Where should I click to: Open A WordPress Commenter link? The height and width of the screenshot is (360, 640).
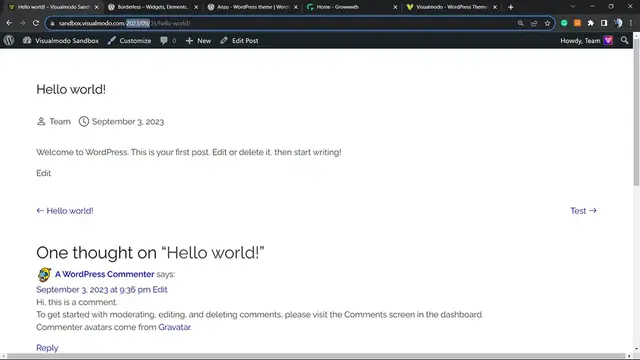click(x=104, y=274)
